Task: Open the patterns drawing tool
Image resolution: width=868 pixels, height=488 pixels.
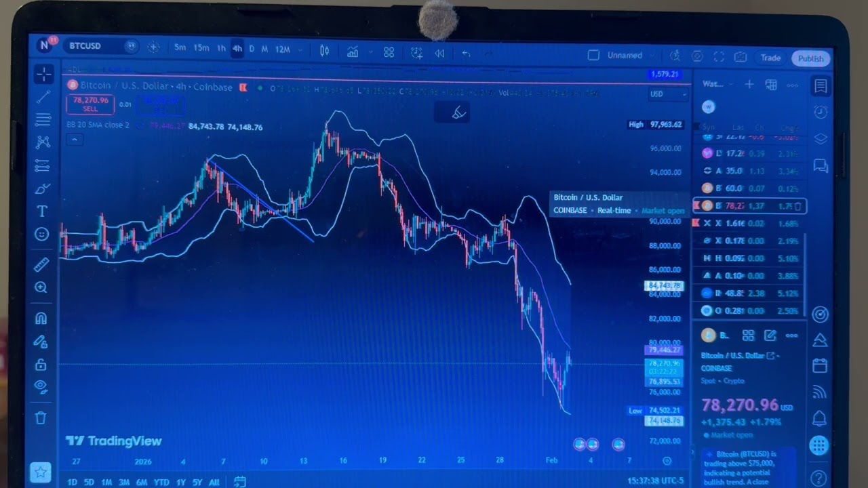Action: click(43, 142)
